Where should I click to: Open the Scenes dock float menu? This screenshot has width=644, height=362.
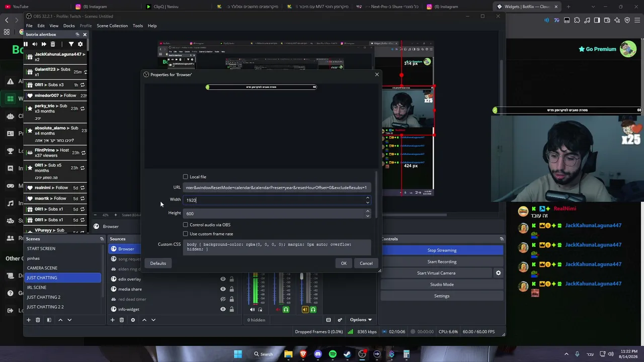click(x=102, y=239)
